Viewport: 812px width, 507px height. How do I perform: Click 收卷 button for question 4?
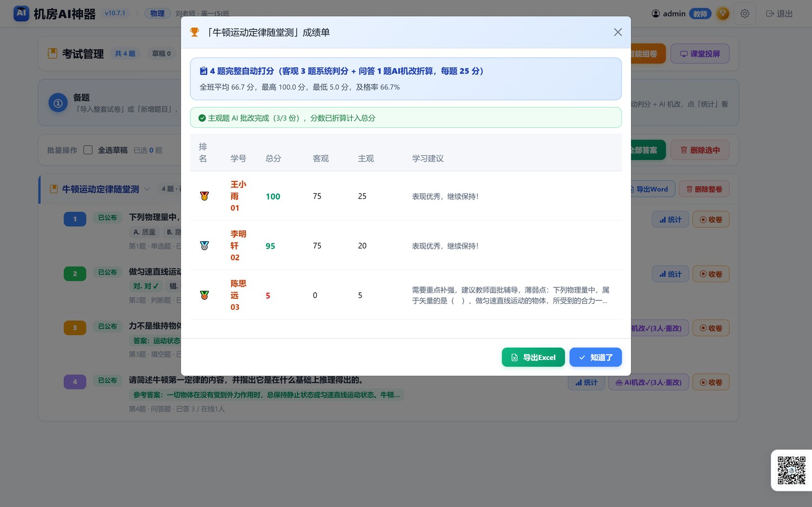click(x=711, y=382)
